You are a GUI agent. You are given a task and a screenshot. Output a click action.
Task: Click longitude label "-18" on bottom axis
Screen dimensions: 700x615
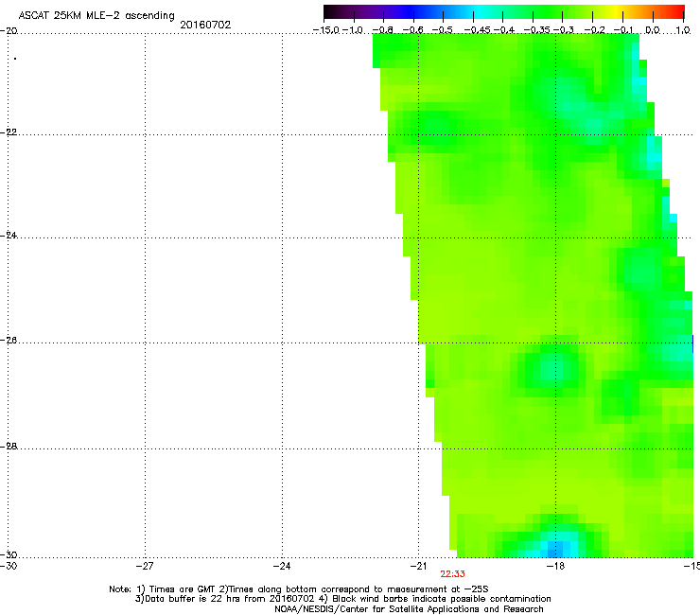tap(556, 567)
